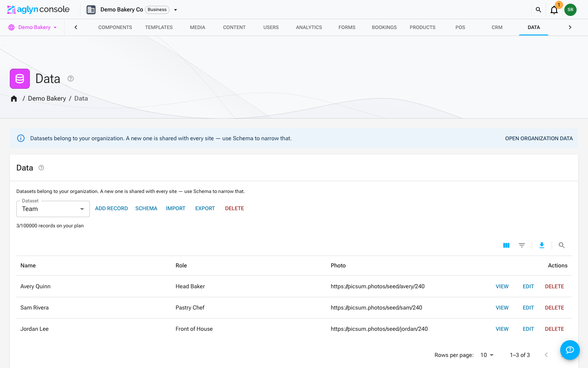Switch to the Components tab
The width and height of the screenshot is (588, 368).
115,27
